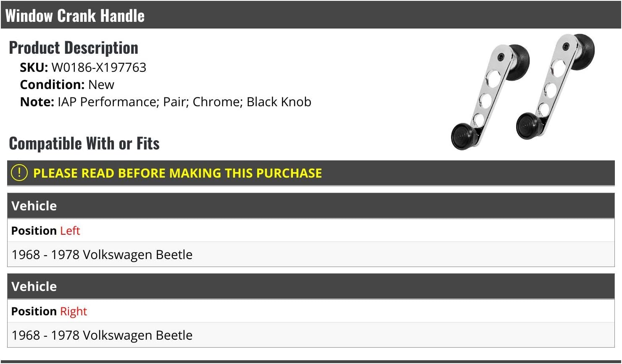Image resolution: width=622 pixels, height=364 pixels.
Task: Expand the second Vehicle header
Action: coord(311,286)
